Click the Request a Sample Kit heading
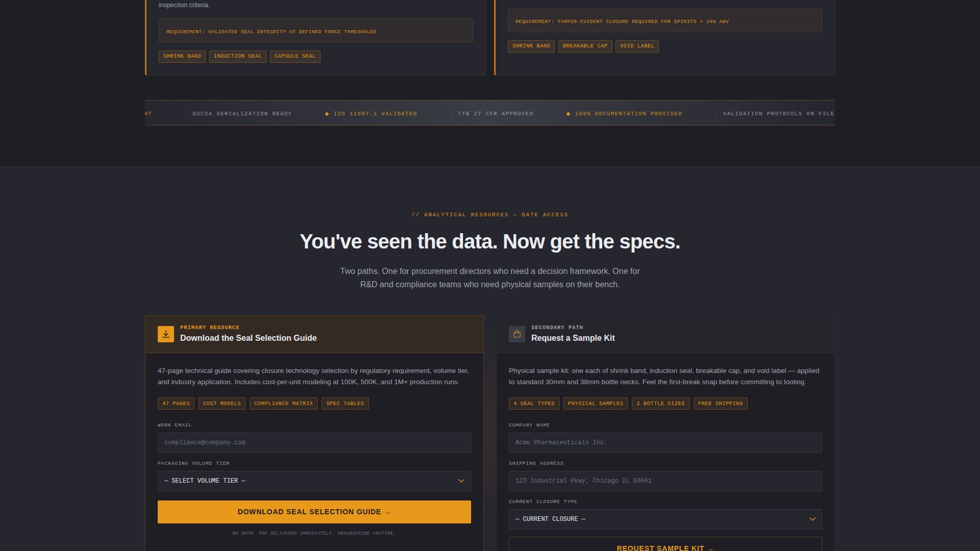 pyautogui.click(x=573, y=338)
